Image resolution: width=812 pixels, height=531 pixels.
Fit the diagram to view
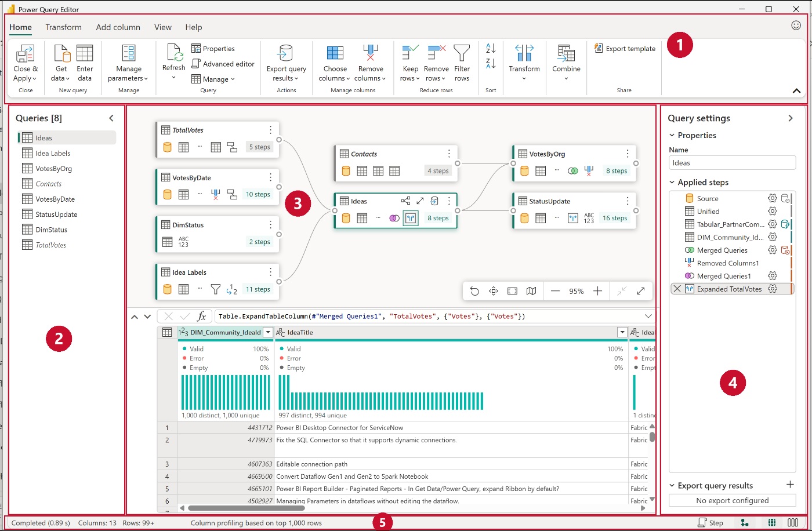pyautogui.click(x=512, y=291)
